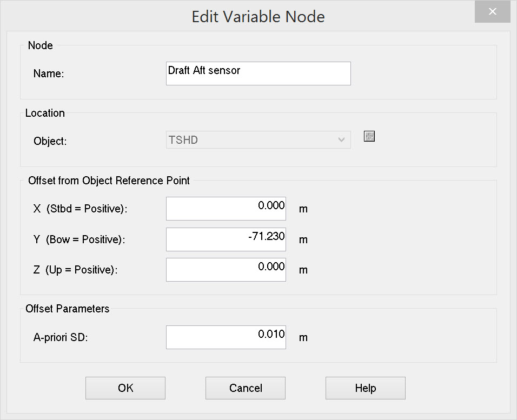This screenshot has width=517, height=420.
Task: Click the Location group heading
Action: click(45, 113)
